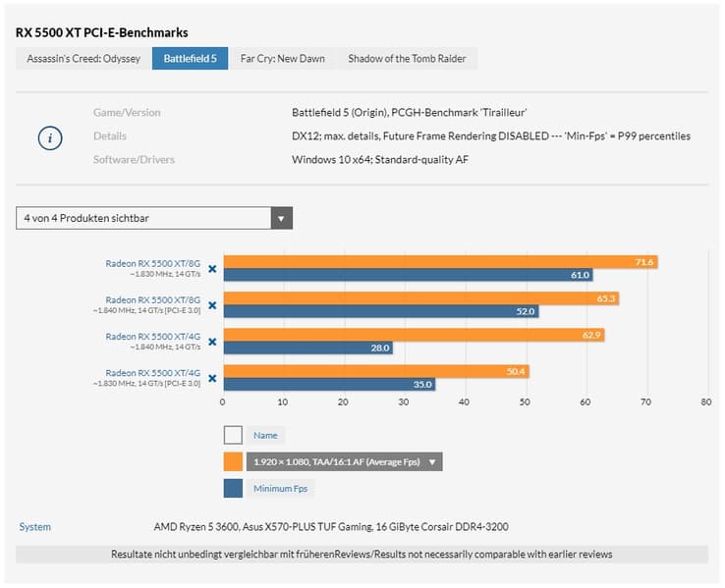Switch to Shadow of the Tomb Raider tab
Viewport: 725px width, 588px height.
coord(406,59)
